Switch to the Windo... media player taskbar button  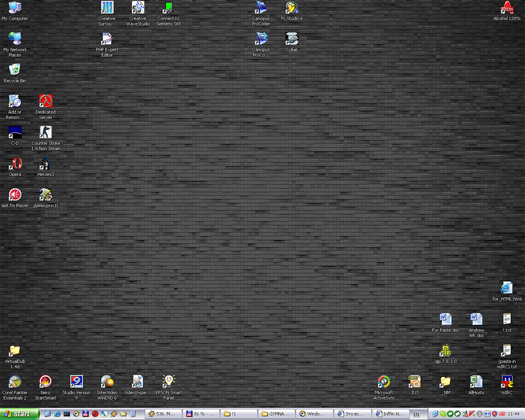[x=314, y=414]
